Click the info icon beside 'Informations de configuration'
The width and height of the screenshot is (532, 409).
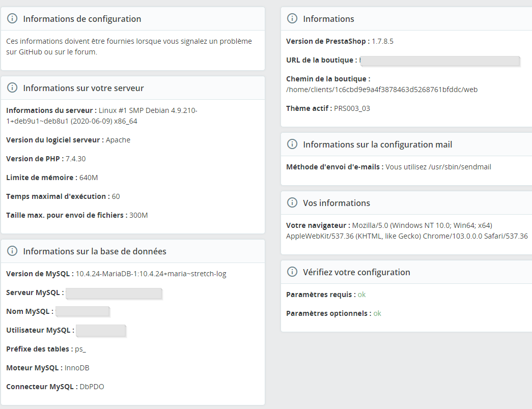[x=12, y=19]
